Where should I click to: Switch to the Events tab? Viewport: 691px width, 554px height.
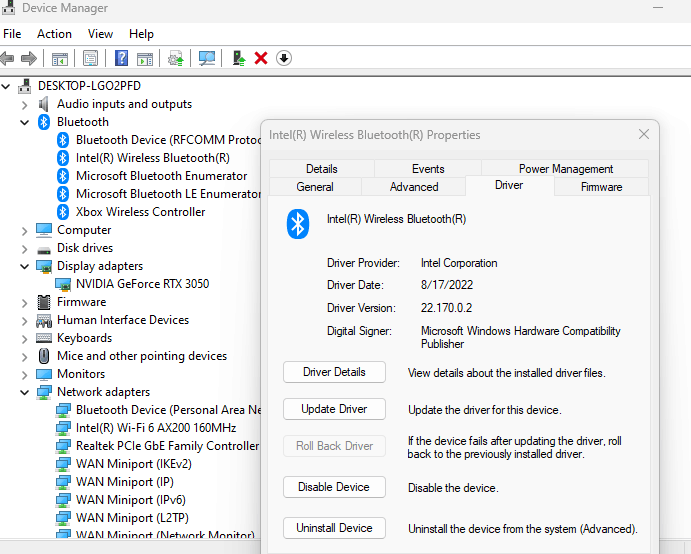428,169
